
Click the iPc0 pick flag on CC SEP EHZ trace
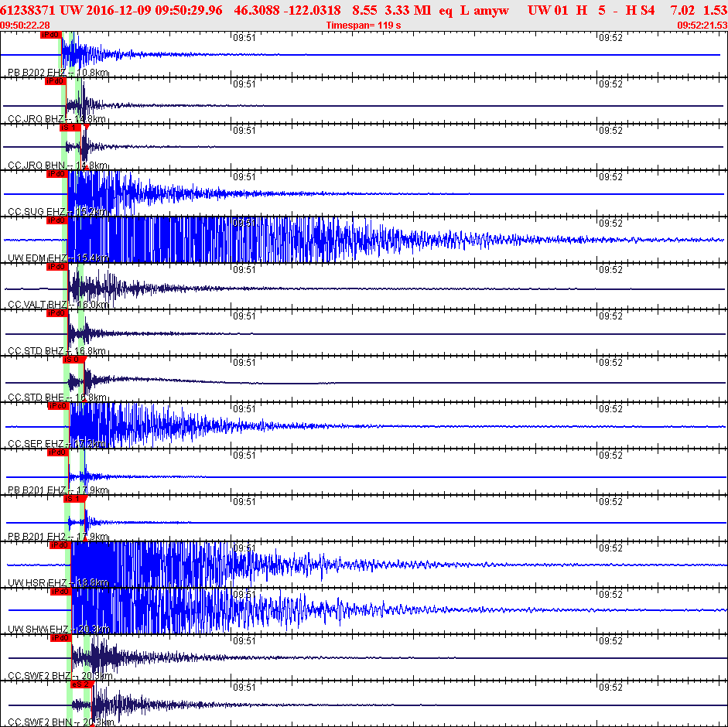(59, 406)
